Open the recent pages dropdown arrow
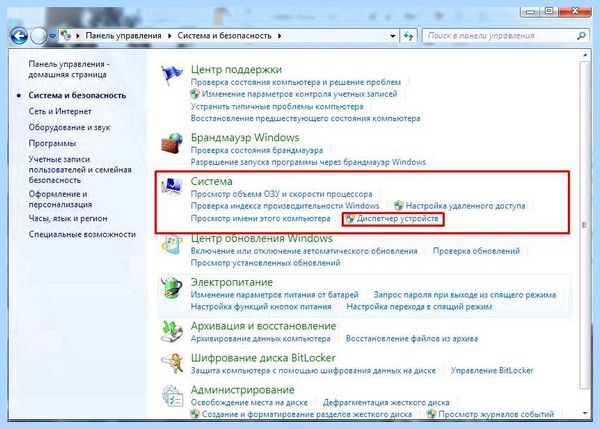This screenshot has height=429, width=600. 52,36
